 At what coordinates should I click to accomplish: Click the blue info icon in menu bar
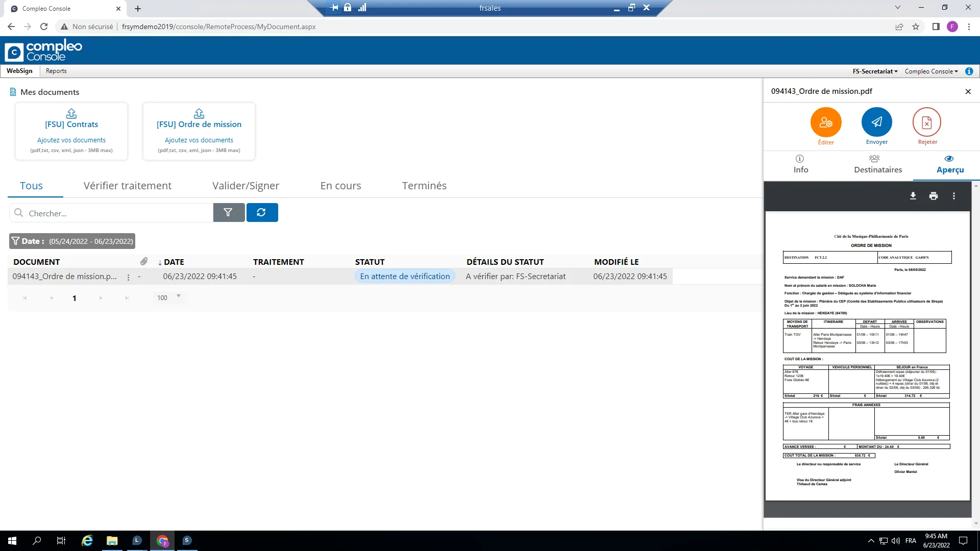click(x=969, y=71)
